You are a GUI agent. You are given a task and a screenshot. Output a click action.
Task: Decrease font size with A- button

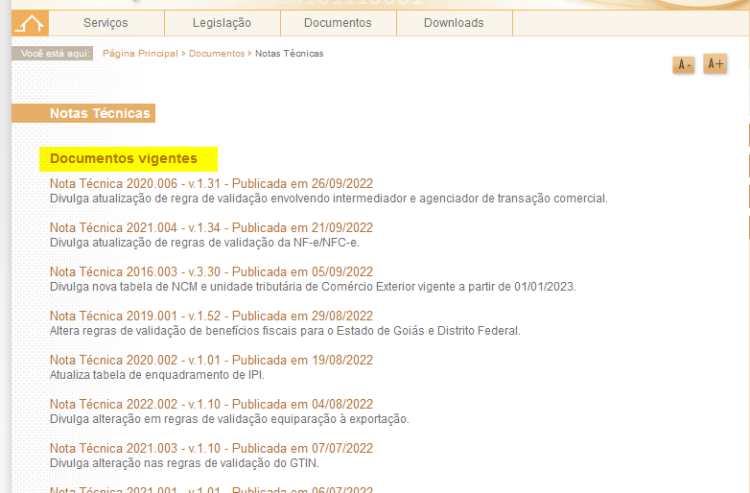(x=684, y=65)
